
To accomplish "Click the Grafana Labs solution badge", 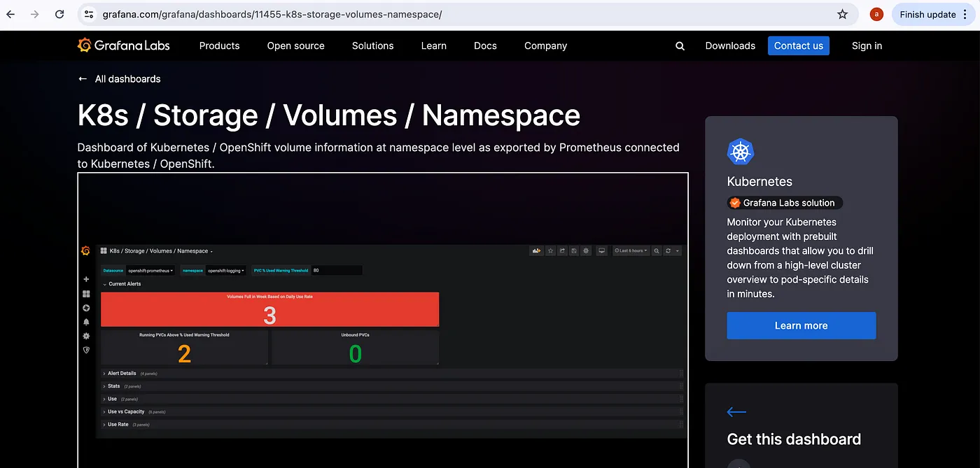I will click(785, 203).
